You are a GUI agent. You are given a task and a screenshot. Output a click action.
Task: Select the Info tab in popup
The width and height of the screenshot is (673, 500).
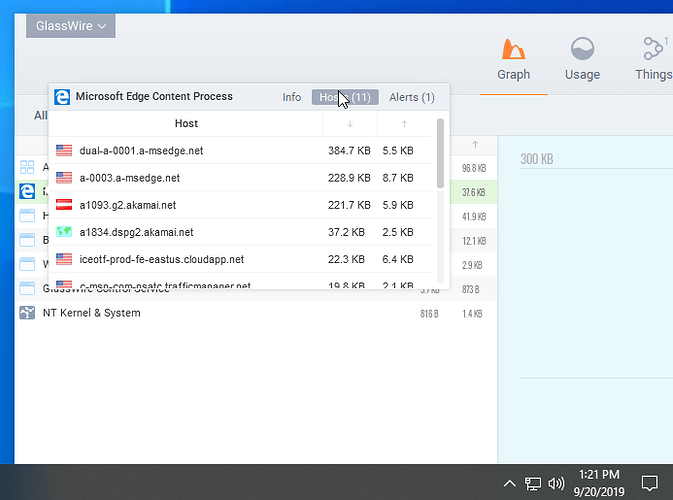click(291, 97)
